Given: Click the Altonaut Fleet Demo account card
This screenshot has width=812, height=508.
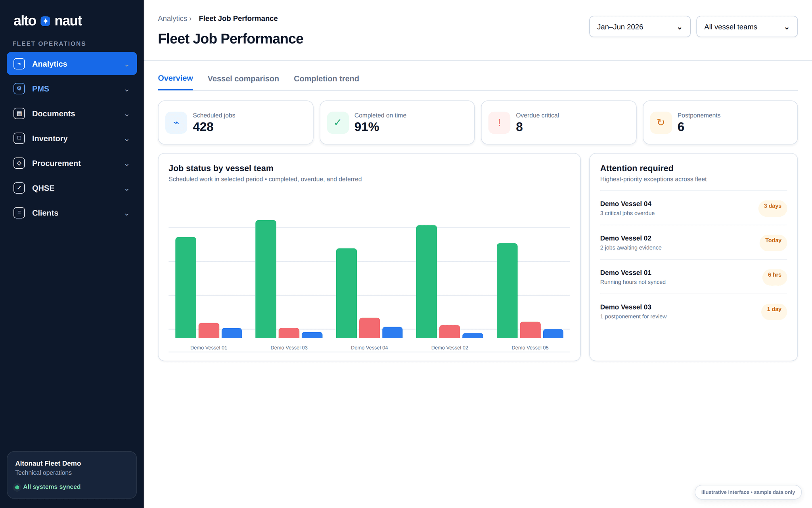Looking at the screenshot, I should click(x=72, y=475).
